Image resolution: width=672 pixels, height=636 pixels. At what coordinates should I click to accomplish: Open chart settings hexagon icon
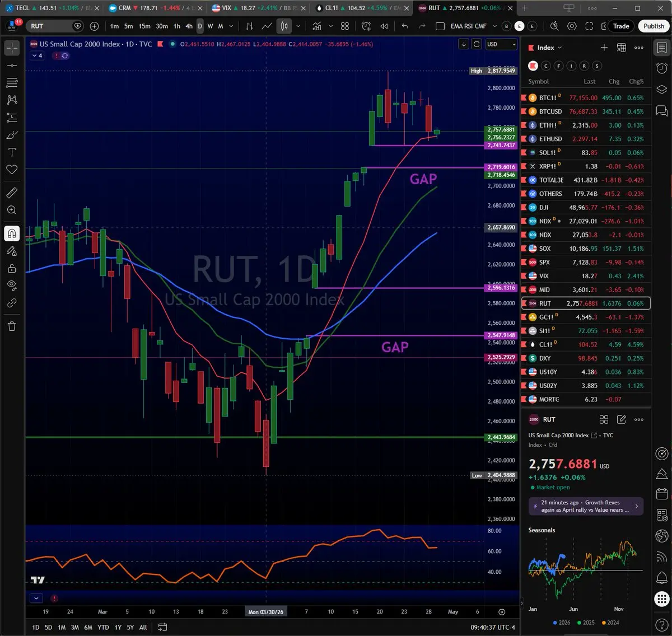572,26
